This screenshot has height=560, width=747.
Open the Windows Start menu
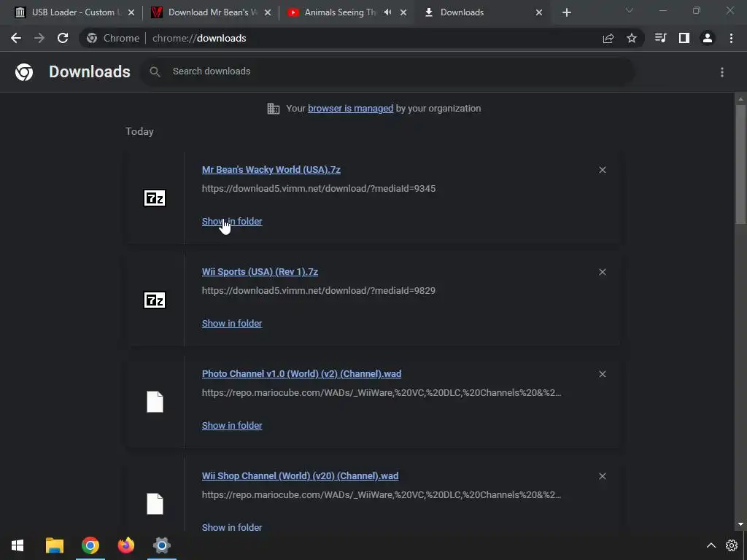coord(18,545)
